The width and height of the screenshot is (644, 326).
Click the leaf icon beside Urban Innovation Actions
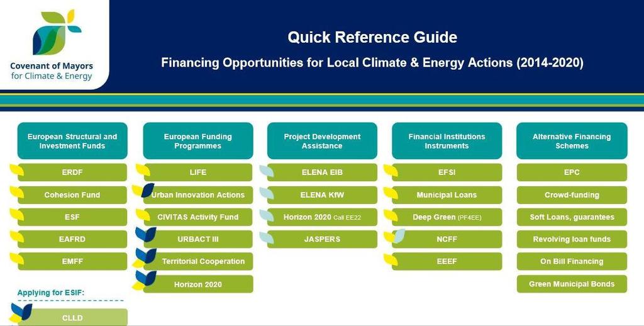[x=143, y=190]
